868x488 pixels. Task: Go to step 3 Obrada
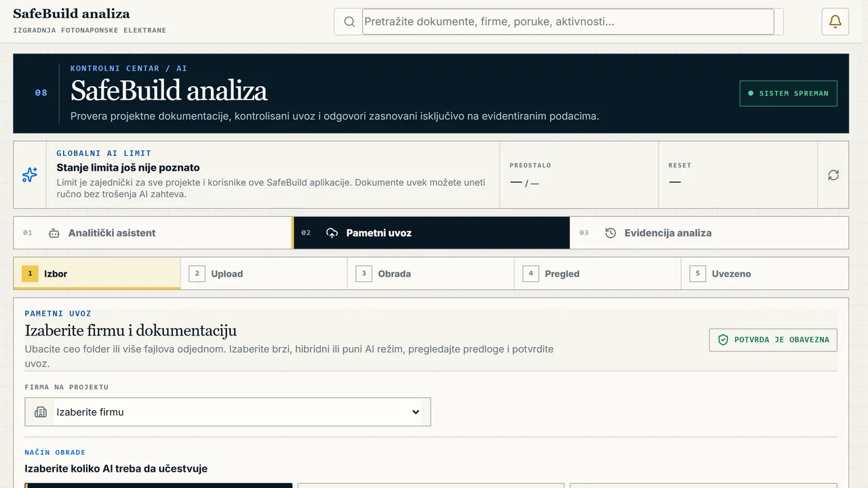click(431, 274)
